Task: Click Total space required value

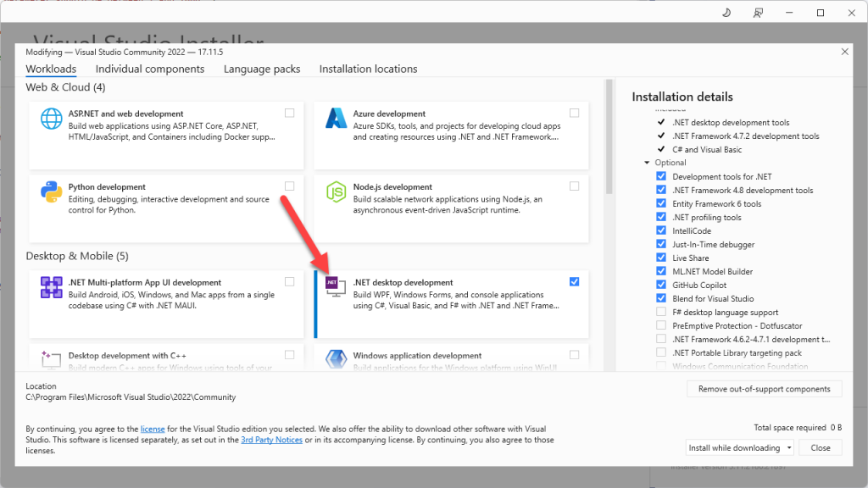Action: pyautogui.click(x=836, y=428)
